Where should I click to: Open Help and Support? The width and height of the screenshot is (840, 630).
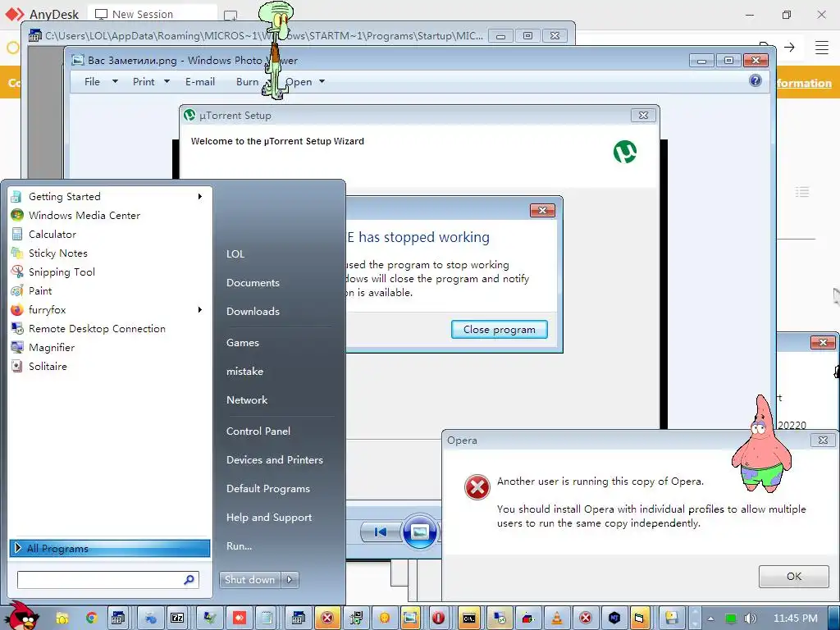269,518
